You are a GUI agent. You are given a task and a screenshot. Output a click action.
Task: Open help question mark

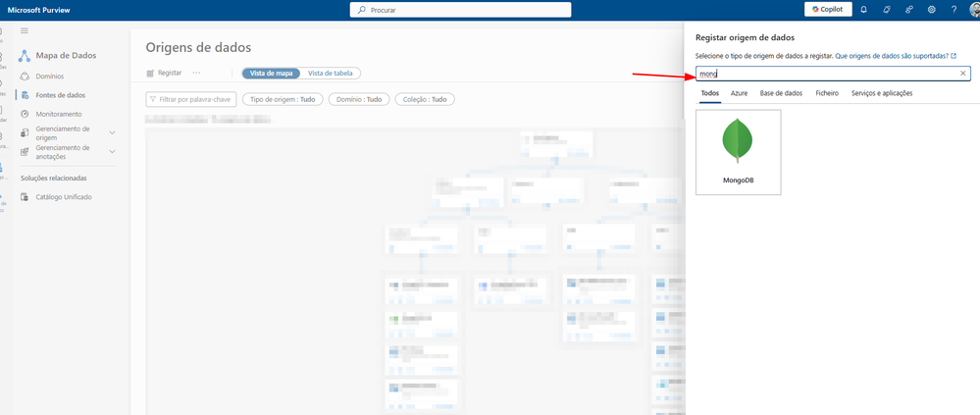(x=954, y=10)
